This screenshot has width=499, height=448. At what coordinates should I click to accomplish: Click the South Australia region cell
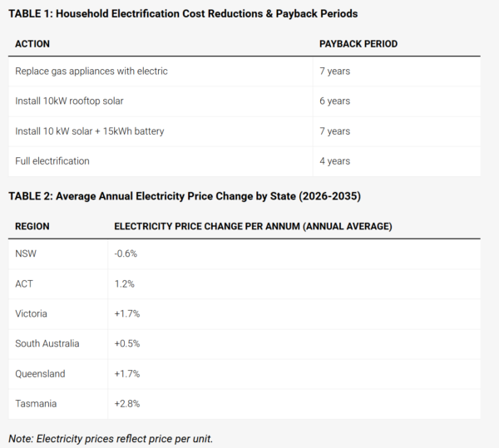(47, 343)
